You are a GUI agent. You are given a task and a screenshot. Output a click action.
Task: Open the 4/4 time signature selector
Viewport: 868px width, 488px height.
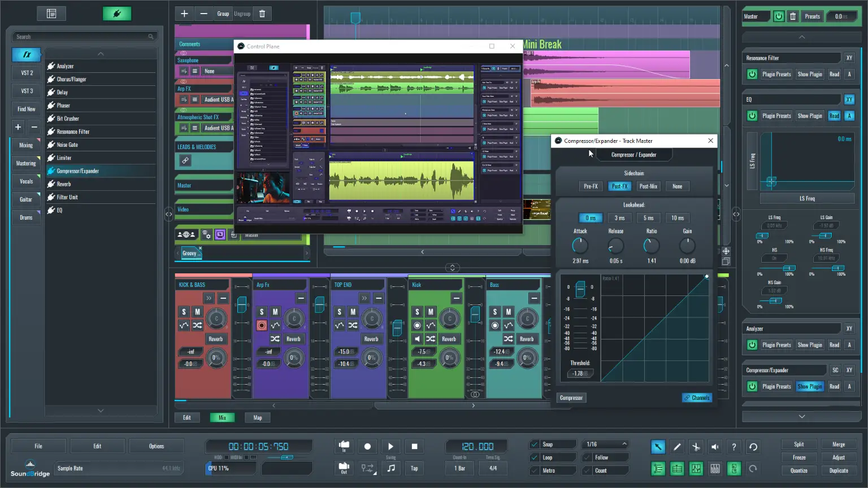click(493, 468)
